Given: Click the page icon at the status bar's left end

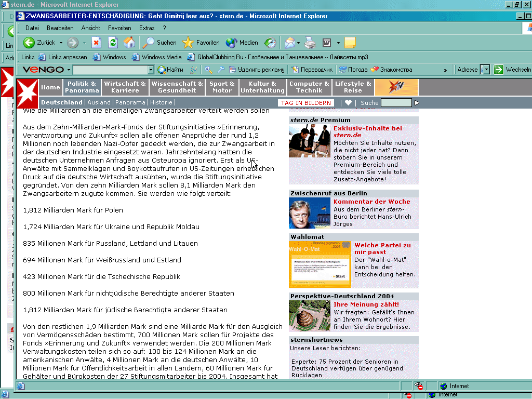Looking at the screenshot, I should click(x=21, y=386).
